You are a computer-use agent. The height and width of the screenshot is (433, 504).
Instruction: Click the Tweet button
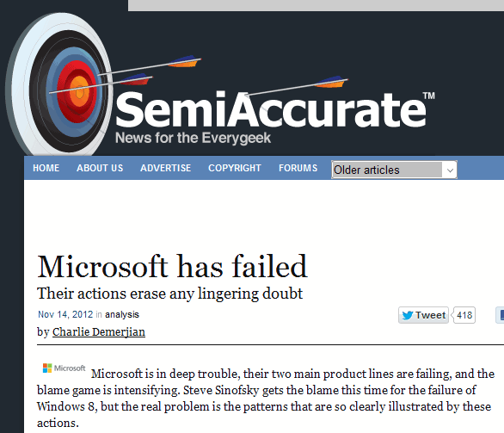click(x=423, y=315)
